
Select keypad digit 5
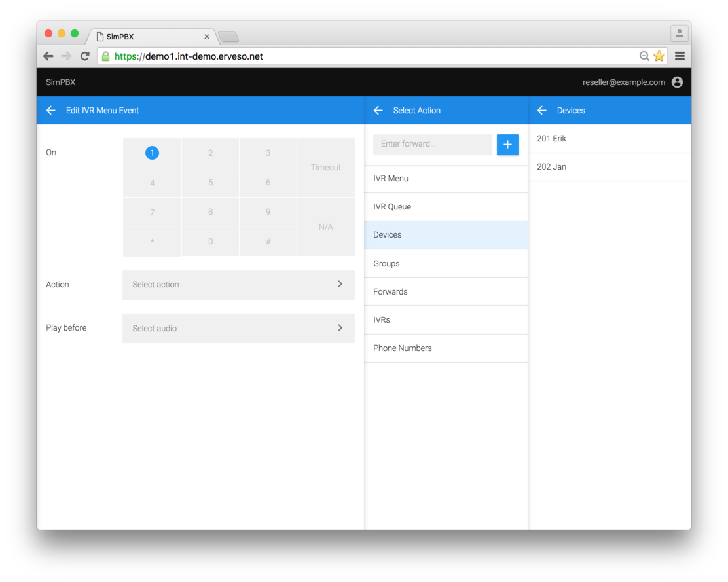[x=210, y=183]
